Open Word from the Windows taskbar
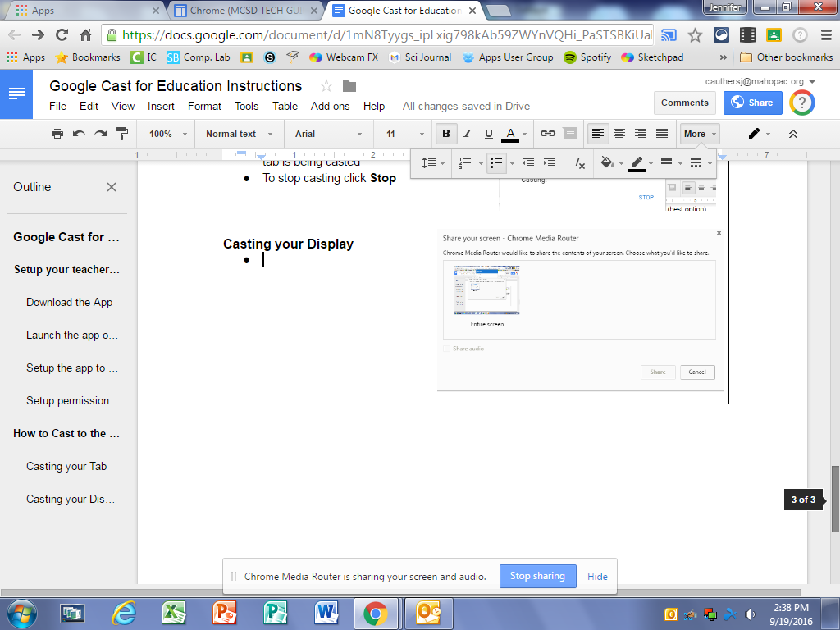This screenshot has height=630, width=840. [326, 614]
